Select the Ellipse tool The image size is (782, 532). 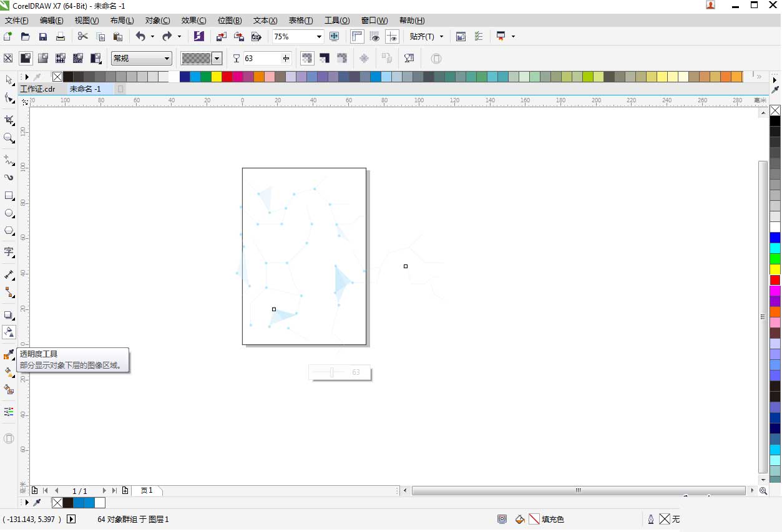(9, 213)
